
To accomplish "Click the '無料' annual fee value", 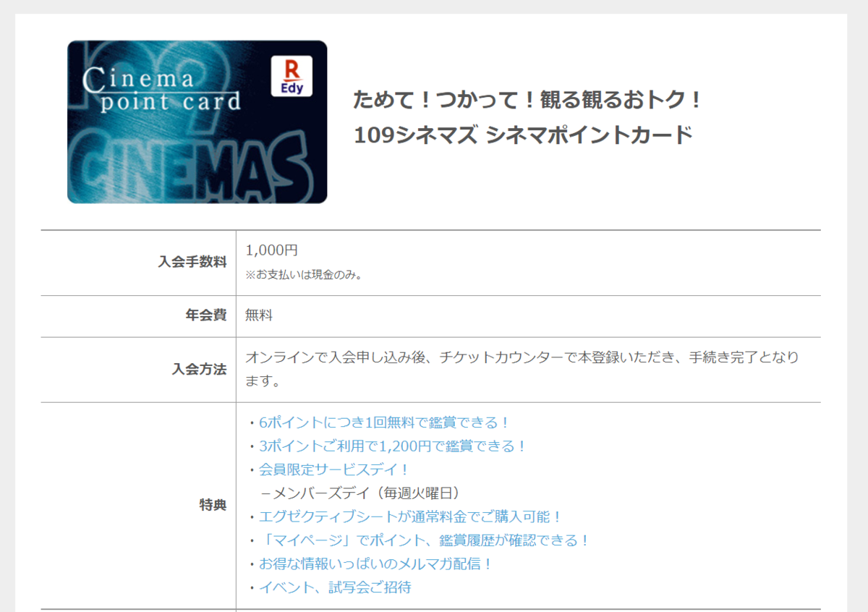I will coord(259,315).
